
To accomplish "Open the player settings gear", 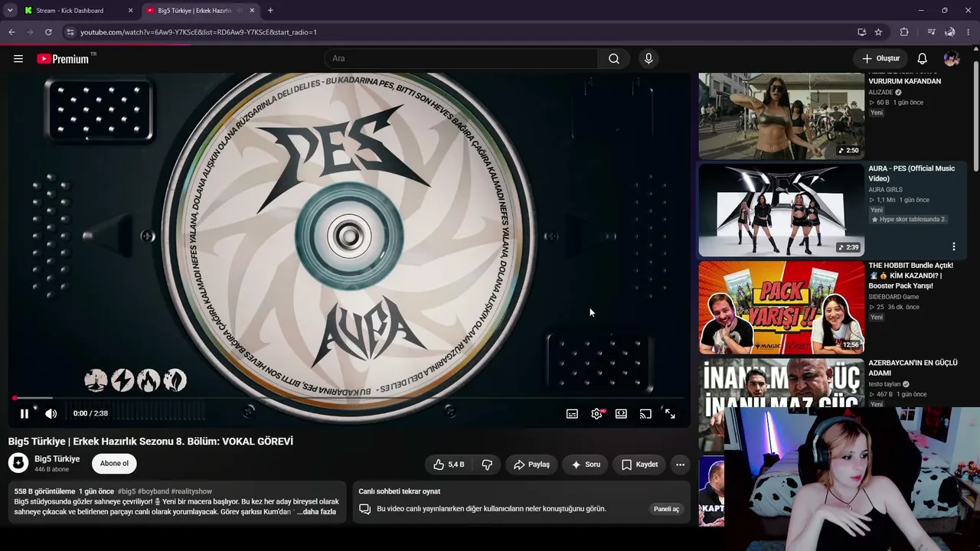I will (x=596, y=414).
